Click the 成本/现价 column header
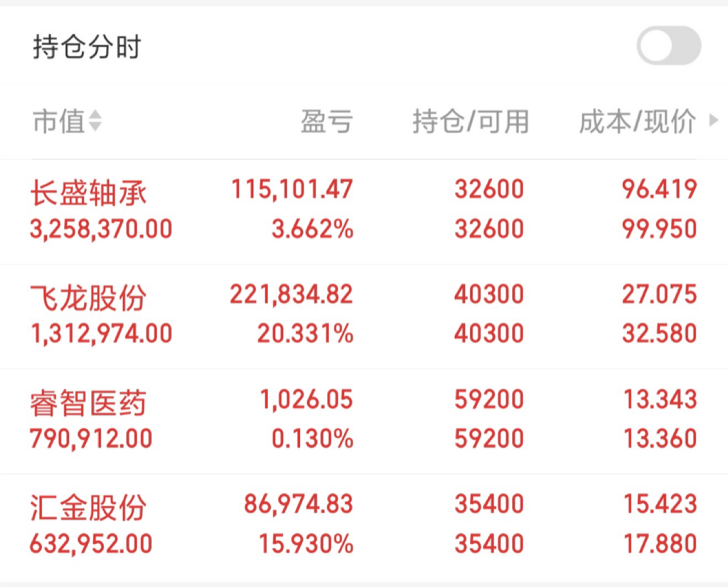 (x=638, y=122)
